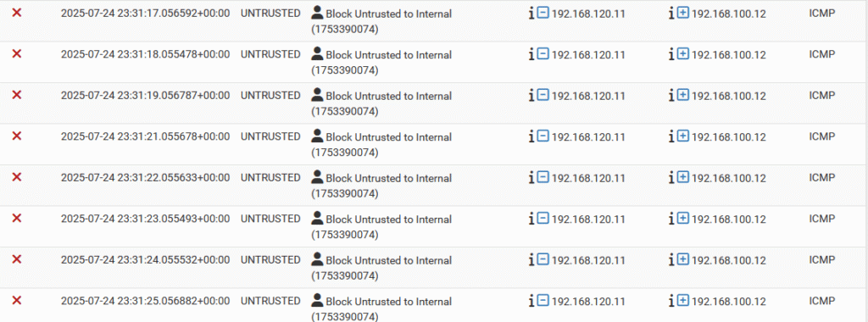Click destination IP 192.168.100.12 on 23:31:21 row
The height and width of the screenshot is (322, 868).
tap(729, 137)
